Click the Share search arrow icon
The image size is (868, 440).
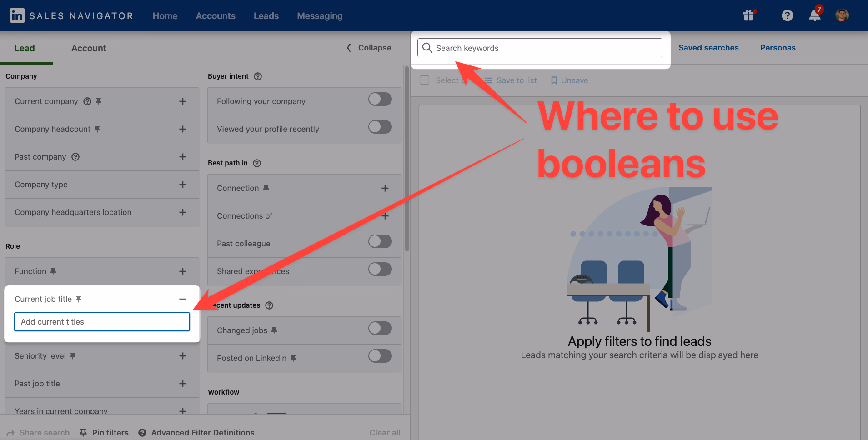[x=10, y=433]
